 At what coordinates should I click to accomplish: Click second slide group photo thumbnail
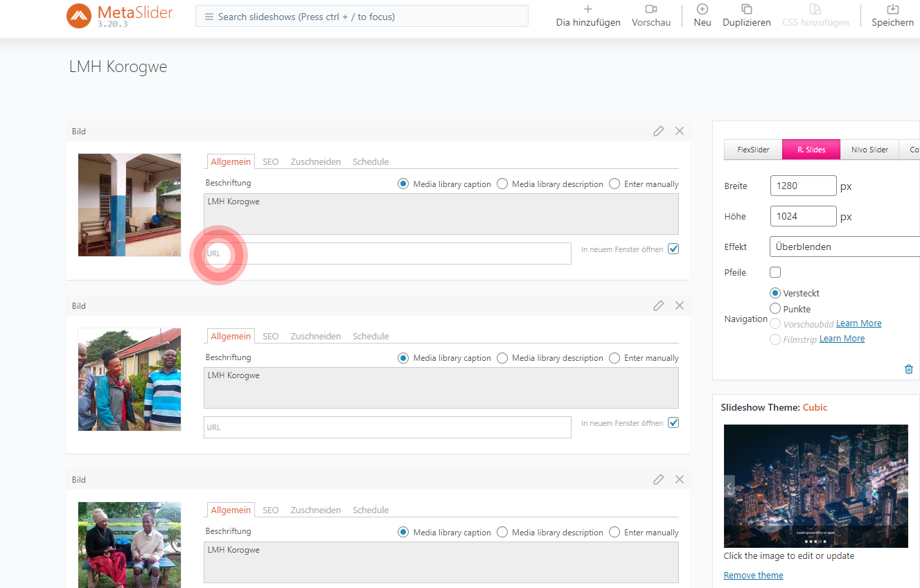[130, 380]
